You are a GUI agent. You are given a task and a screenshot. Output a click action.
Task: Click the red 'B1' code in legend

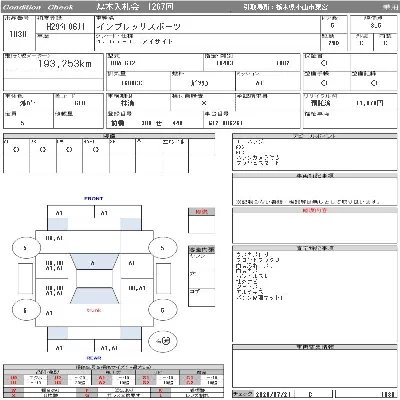point(146,378)
